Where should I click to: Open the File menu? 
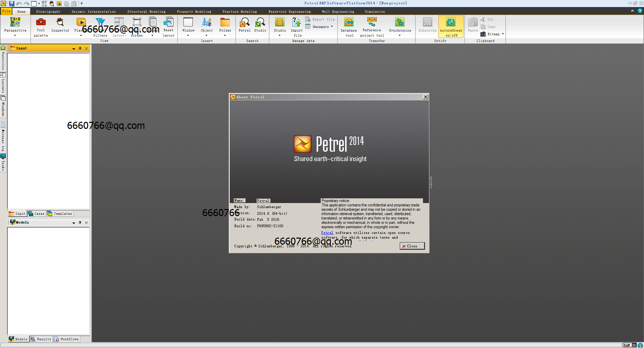click(x=6, y=11)
